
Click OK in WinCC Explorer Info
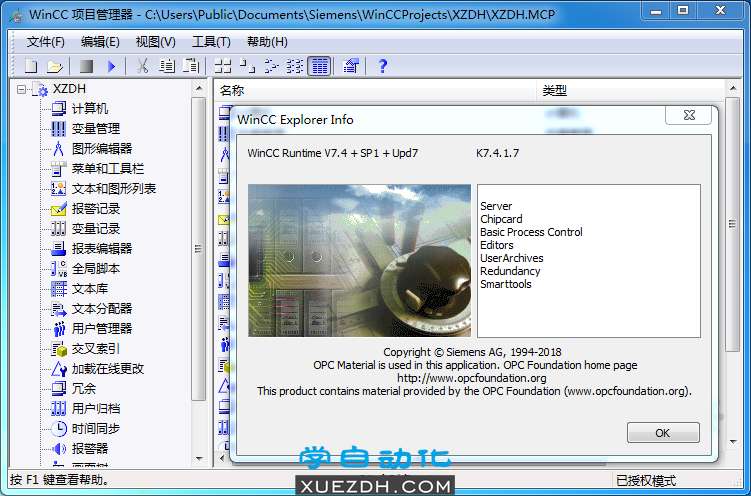[x=663, y=433]
